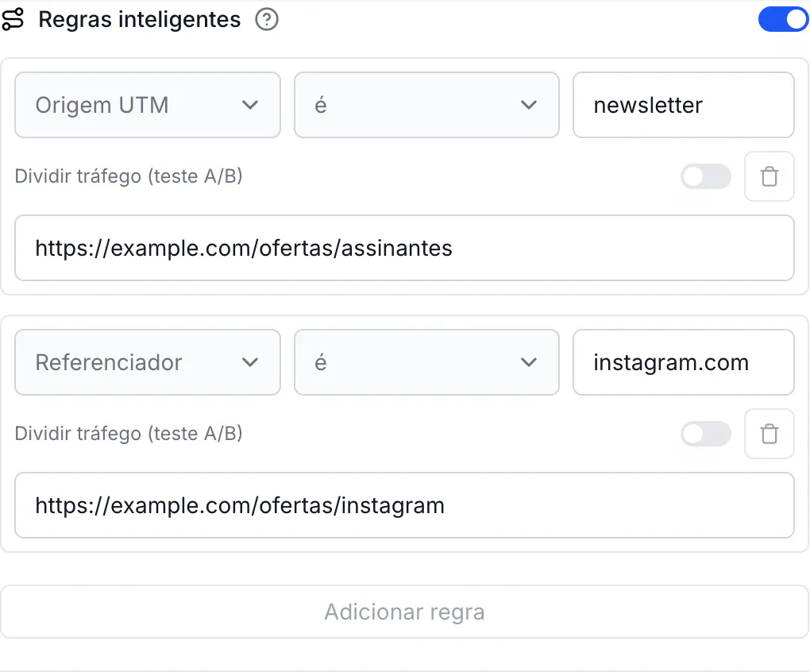Screen dimensions: 810x672
Task: Click the instagram.com value field
Action: 684,362
